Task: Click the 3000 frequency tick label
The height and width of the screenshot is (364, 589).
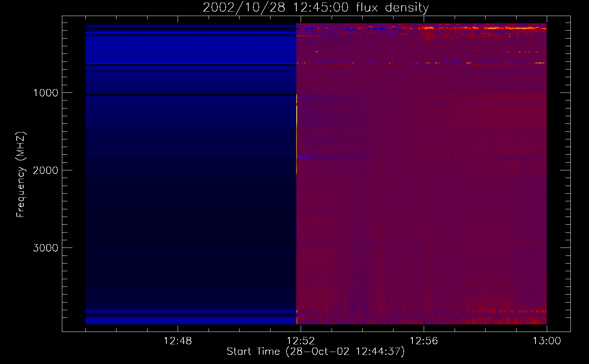Action: pos(46,248)
